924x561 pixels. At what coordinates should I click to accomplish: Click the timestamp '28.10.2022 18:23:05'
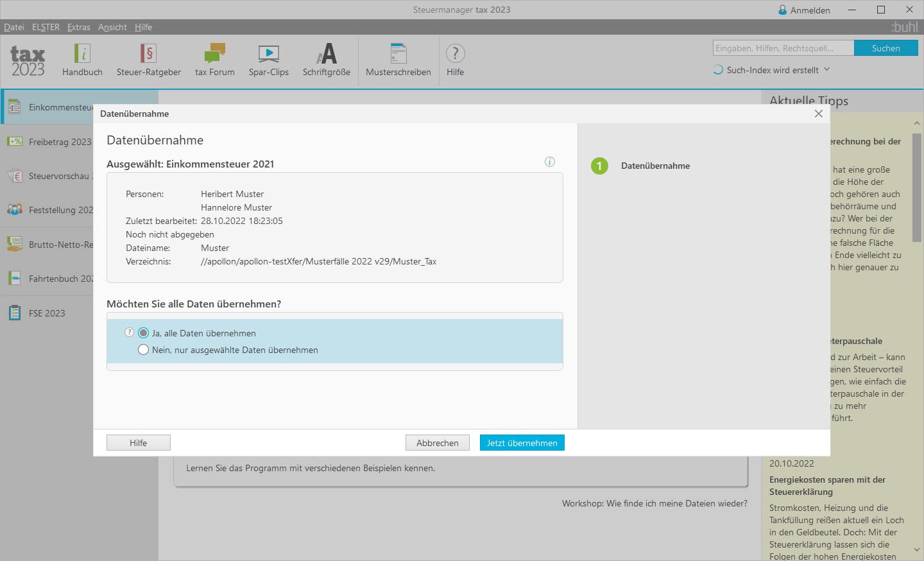click(242, 221)
